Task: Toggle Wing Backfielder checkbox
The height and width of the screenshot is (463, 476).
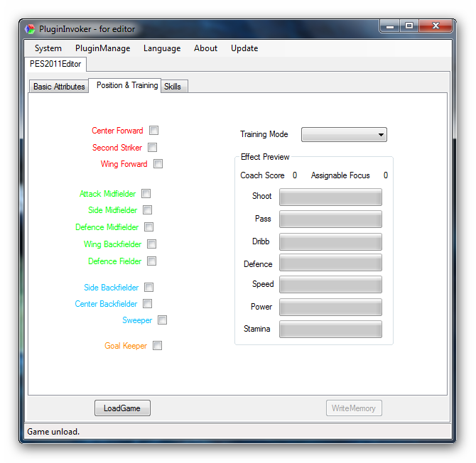Action: pos(152,244)
